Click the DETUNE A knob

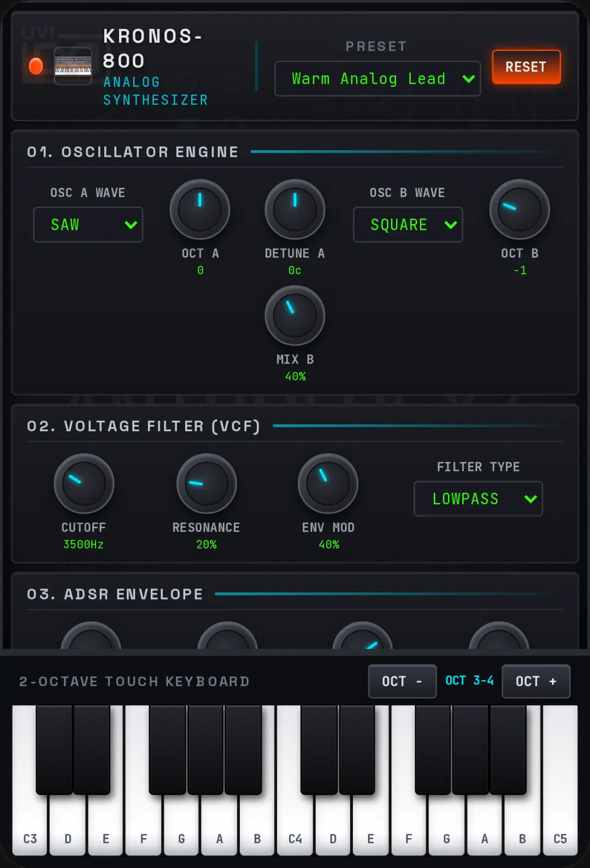[x=295, y=210]
